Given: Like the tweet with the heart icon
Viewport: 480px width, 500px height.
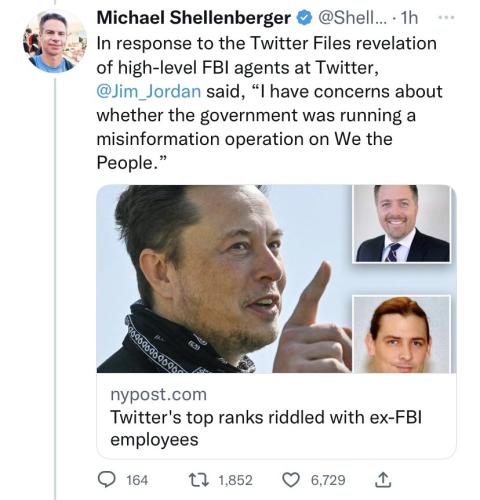Looking at the screenshot, I should [x=291, y=480].
